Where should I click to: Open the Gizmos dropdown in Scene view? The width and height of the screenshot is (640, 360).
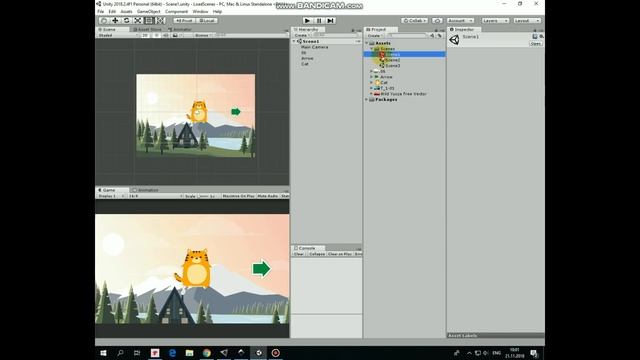click(x=203, y=36)
